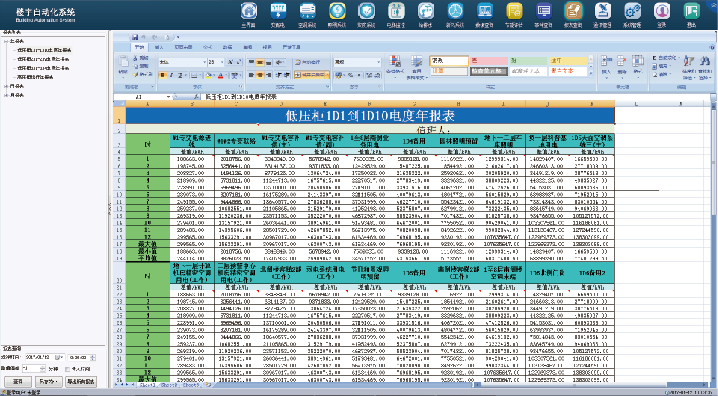Image resolution: width=718 pixels, height=396 pixels.
Task: Tick the checkbox beside the interval unit
Action: click(x=68, y=369)
